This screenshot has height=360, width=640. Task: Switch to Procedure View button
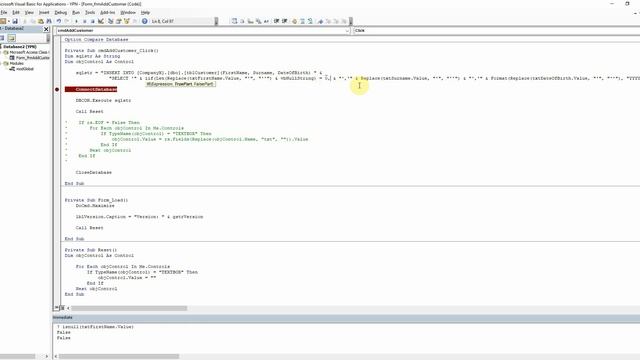pyautogui.click(x=56, y=308)
